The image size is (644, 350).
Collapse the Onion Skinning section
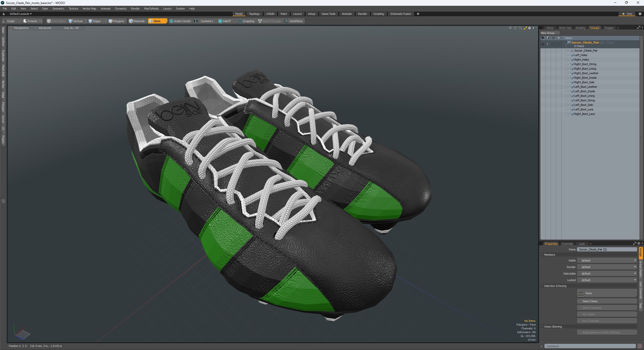point(542,327)
